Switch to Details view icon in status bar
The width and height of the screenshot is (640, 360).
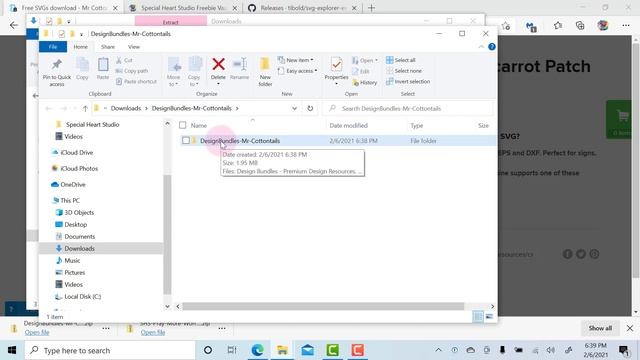coord(478,317)
